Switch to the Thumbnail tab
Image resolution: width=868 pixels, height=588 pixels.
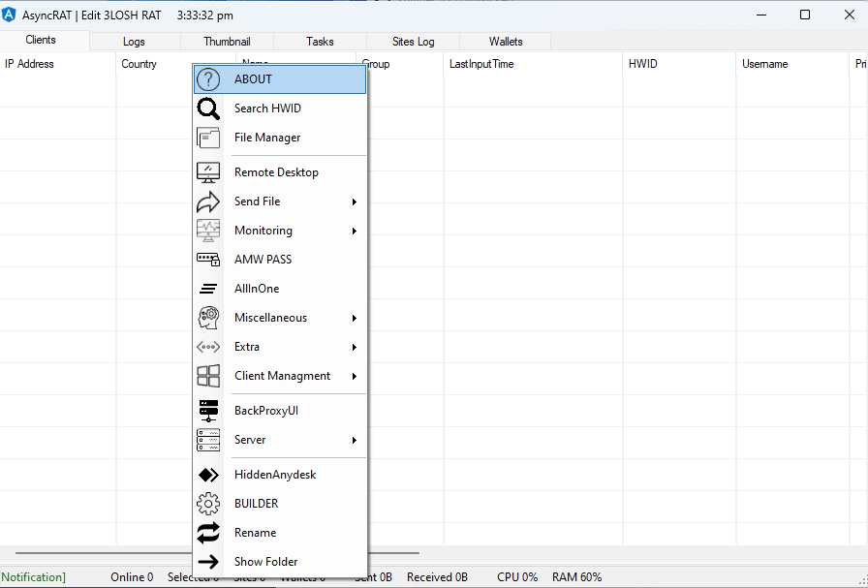(x=227, y=42)
